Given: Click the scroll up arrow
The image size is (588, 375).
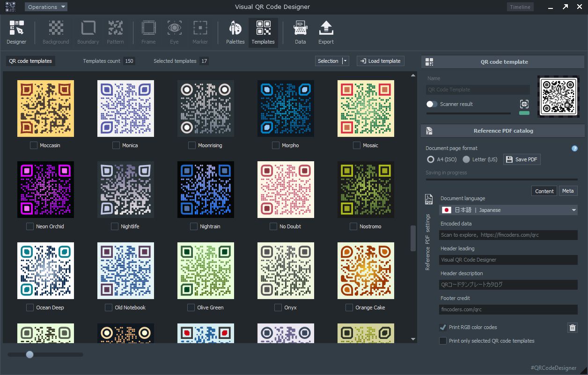Looking at the screenshot, I should [413, 75].
